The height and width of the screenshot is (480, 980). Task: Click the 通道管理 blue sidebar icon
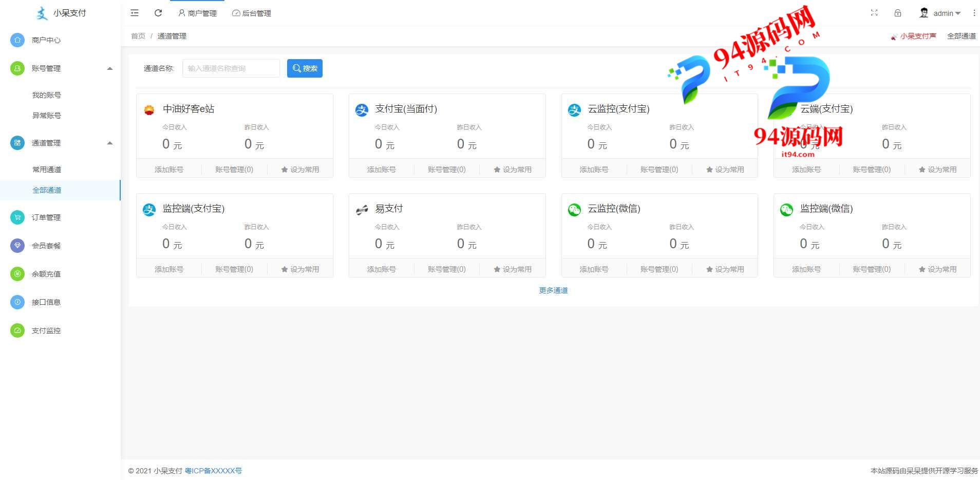click(x=17, y=143)
